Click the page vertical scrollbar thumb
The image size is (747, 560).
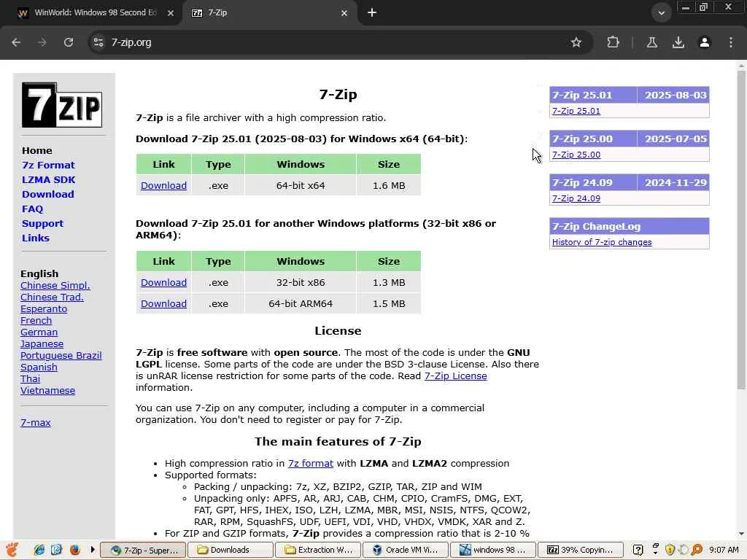[x=741, y=230]
